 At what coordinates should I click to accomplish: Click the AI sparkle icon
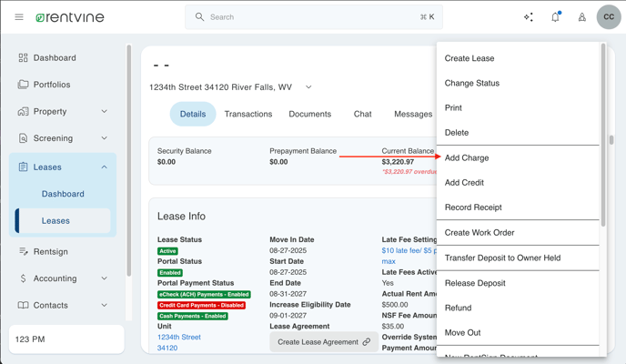tap(529, 17)
